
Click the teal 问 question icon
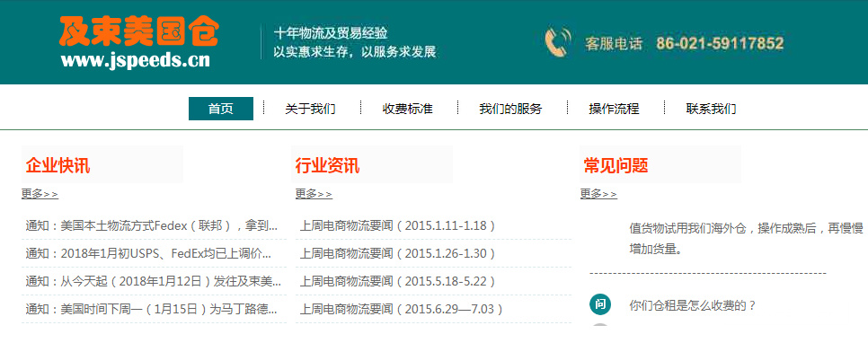coord(599,304)
